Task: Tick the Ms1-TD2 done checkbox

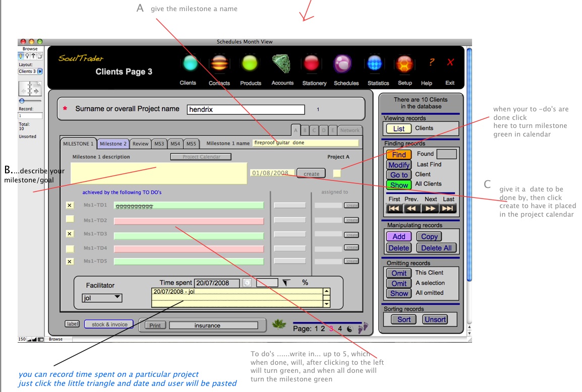Action: [x=70, y=219]
